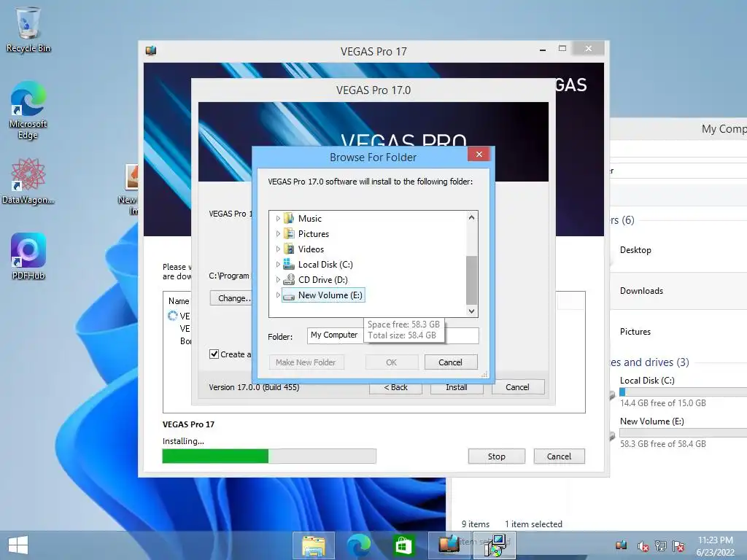Switch to VEGAS installer taskbar icon
The height and width of the screenshot is (560, 747).
tap(449, 545)
